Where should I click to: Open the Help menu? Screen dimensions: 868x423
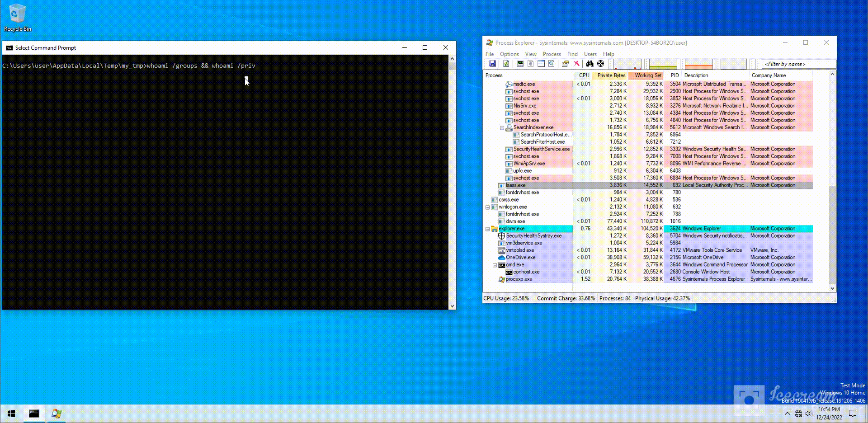(x=609, y=54)
